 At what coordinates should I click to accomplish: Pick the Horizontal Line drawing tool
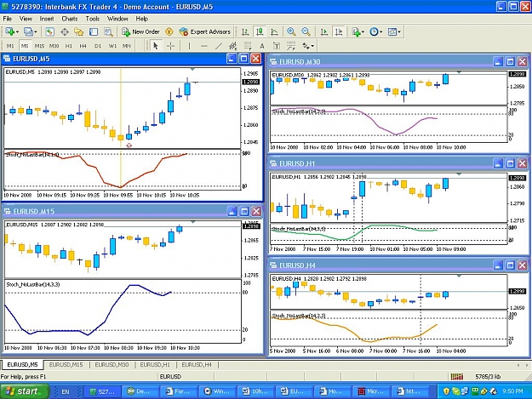pos(204,46)
